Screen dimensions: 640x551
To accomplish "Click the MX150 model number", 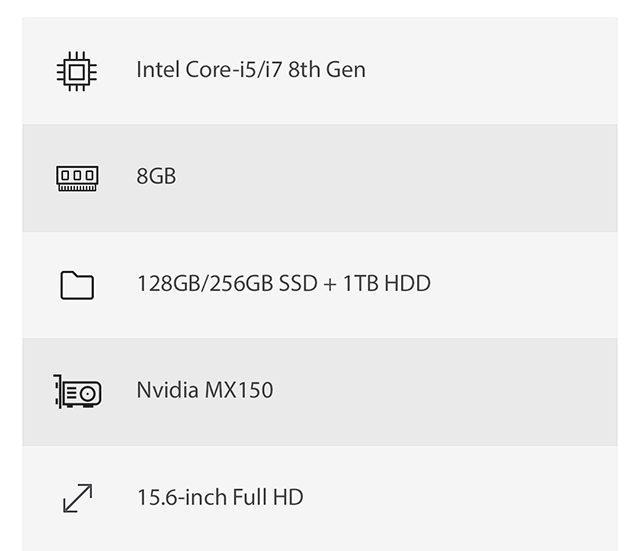I will click(x=239, y=390).
